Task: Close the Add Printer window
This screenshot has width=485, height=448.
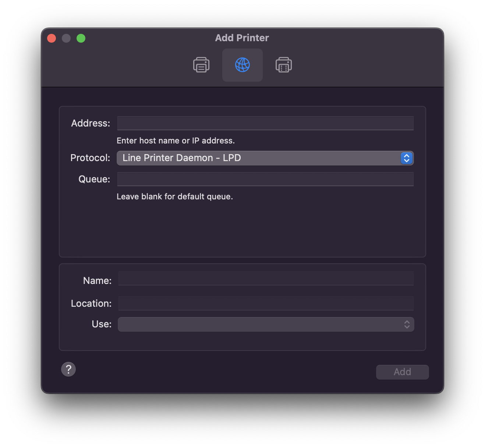Action: tap(52, 38)
